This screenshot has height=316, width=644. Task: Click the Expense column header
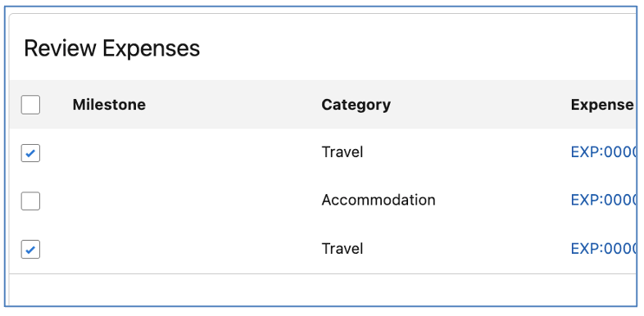coord(602,105)
